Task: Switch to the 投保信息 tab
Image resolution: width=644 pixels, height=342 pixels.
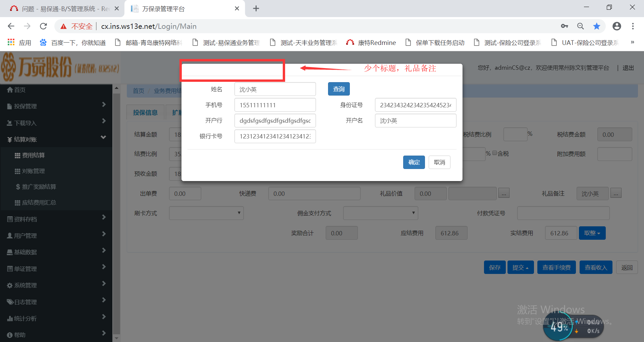Action: tap(145, 112)
